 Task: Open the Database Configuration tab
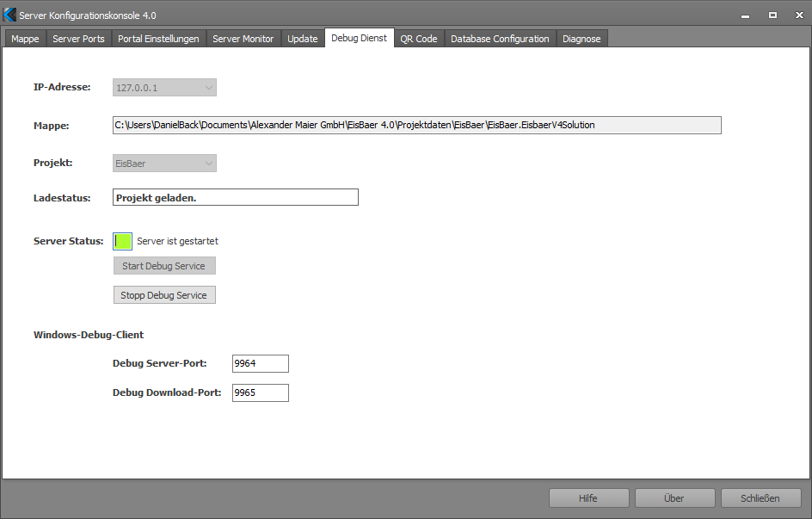click(x=500, y=39)
